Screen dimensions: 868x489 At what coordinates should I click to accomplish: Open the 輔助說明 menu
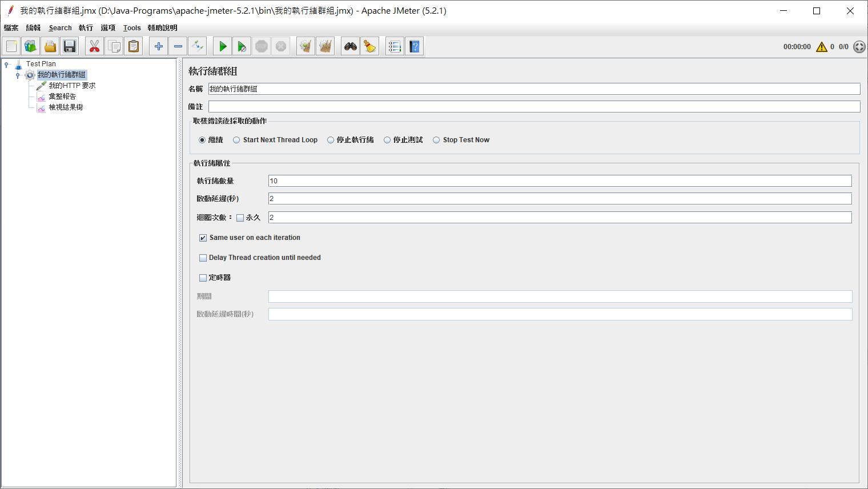pyautogui.click(x=162, y=27)
